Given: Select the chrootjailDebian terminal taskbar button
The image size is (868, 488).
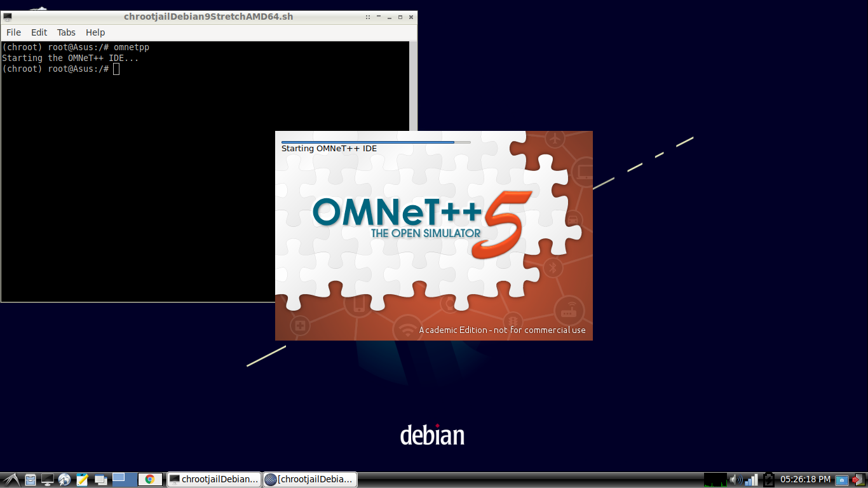Looking at the screenshot, I should (214, 480).
